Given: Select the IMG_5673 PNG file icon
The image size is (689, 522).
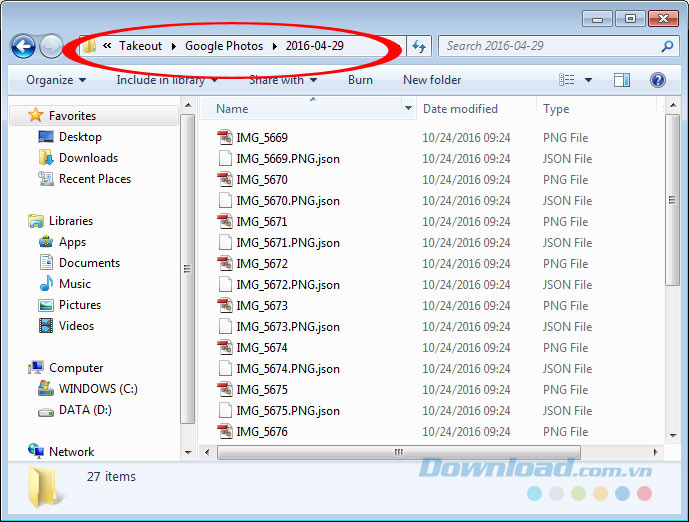Looking at the screenshot, I should point(225,305).
